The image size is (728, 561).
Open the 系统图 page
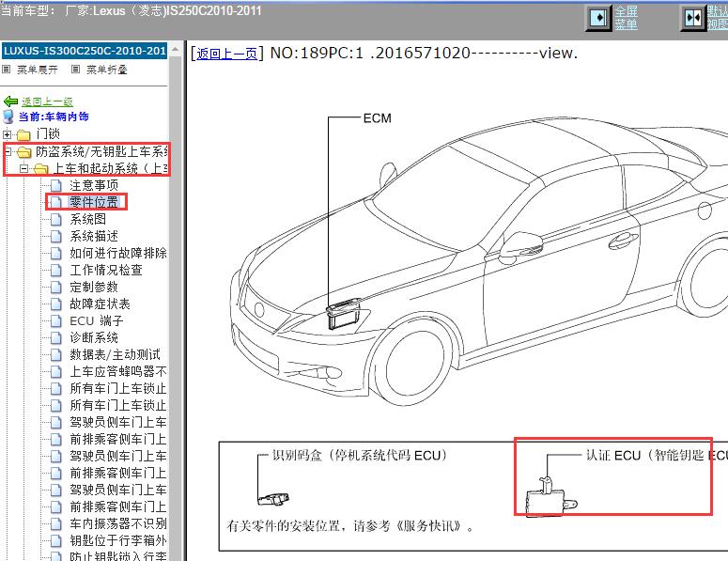tap(87, 219)
